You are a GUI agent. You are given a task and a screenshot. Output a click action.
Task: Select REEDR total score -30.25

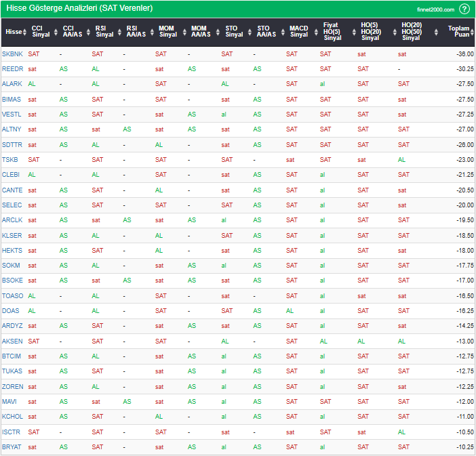click(x=465, y=69)
